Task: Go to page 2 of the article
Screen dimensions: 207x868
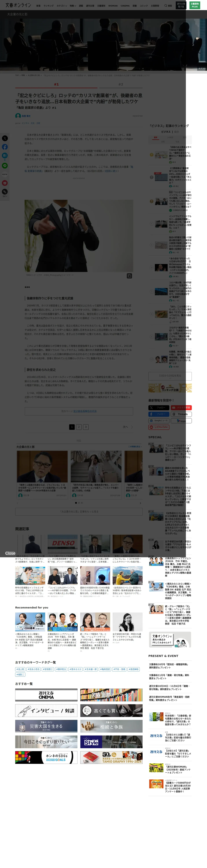Action: pyautogui.click(x=79, y=427)
